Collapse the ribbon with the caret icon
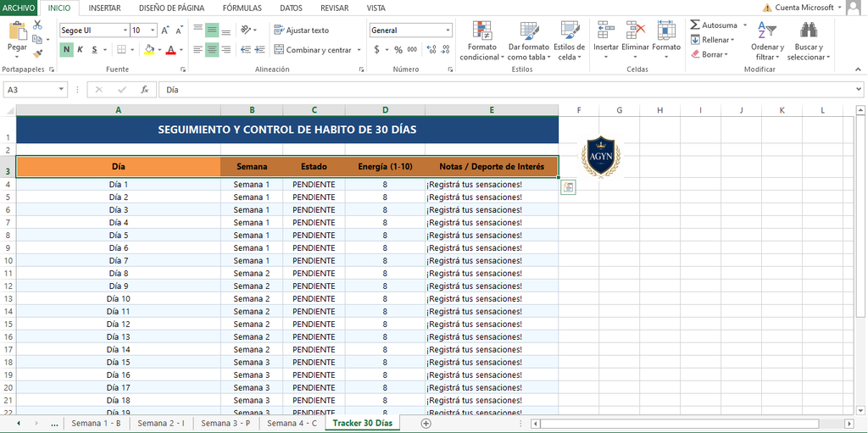868x433 pixels. coord(858,69)
